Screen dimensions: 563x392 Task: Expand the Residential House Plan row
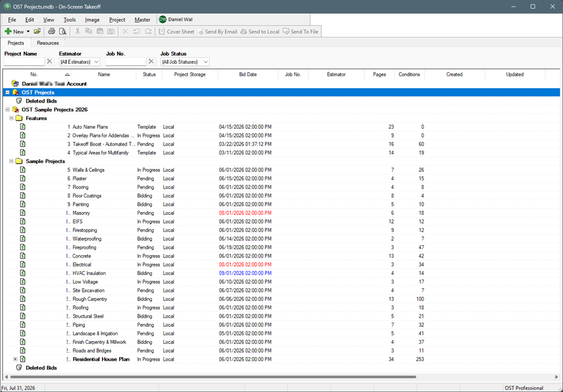(x=15, y=359)
